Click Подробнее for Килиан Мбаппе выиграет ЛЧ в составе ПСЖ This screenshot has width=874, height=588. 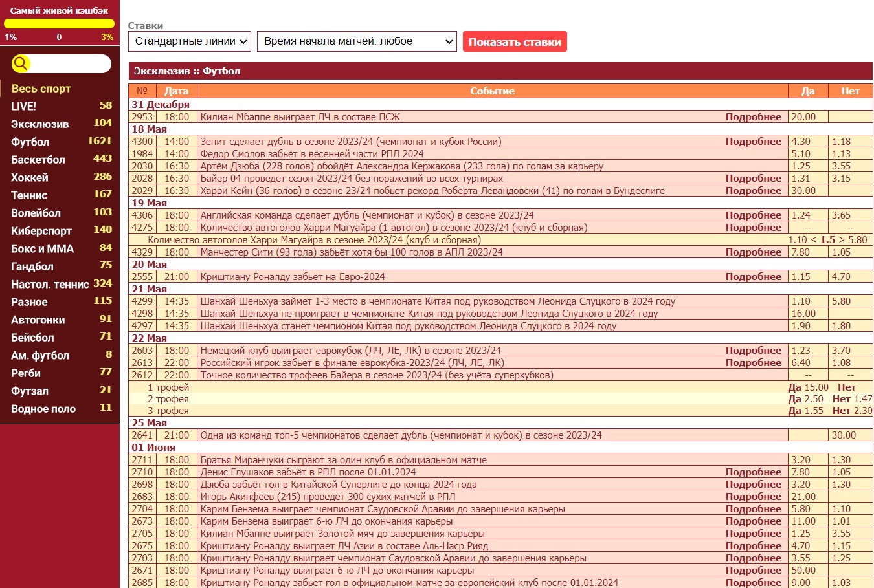coord(753,117)
